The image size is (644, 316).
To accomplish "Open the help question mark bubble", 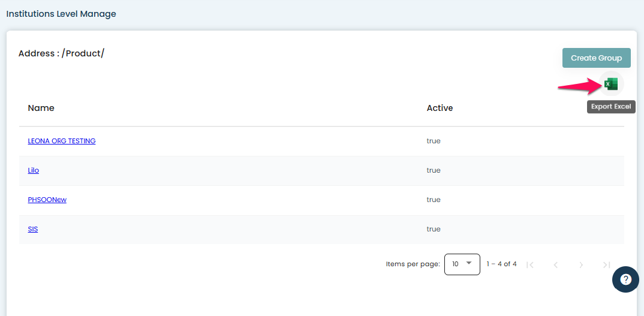I will (x=625, y=279).
